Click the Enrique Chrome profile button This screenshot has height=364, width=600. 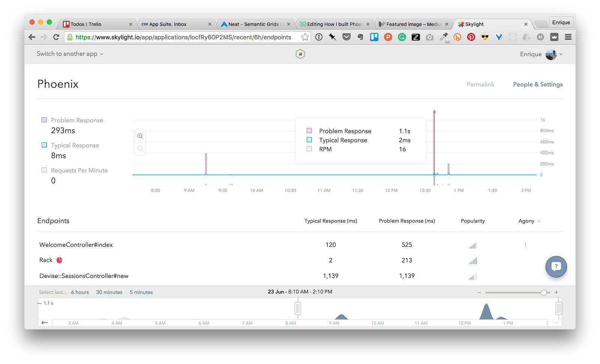[x=561, y=22]
